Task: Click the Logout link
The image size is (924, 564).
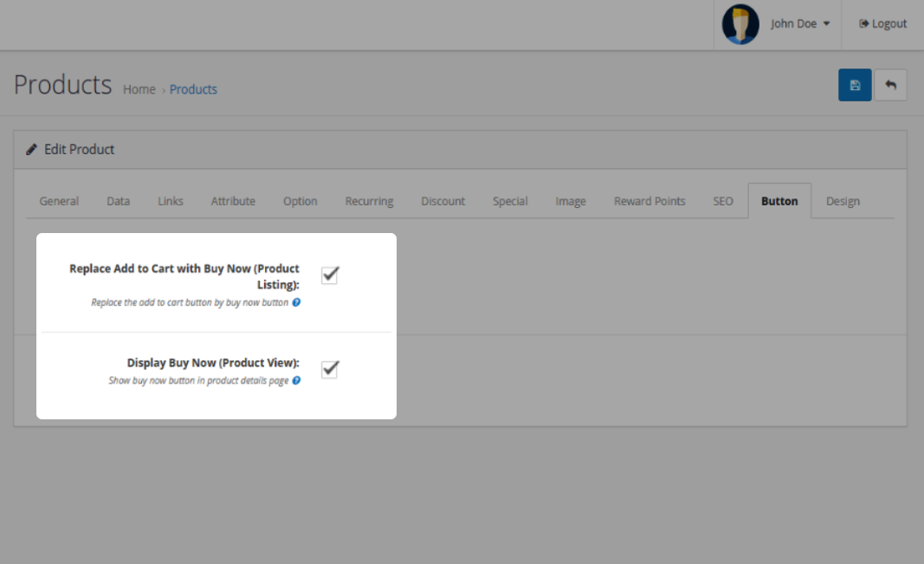Action: (882, 24)
